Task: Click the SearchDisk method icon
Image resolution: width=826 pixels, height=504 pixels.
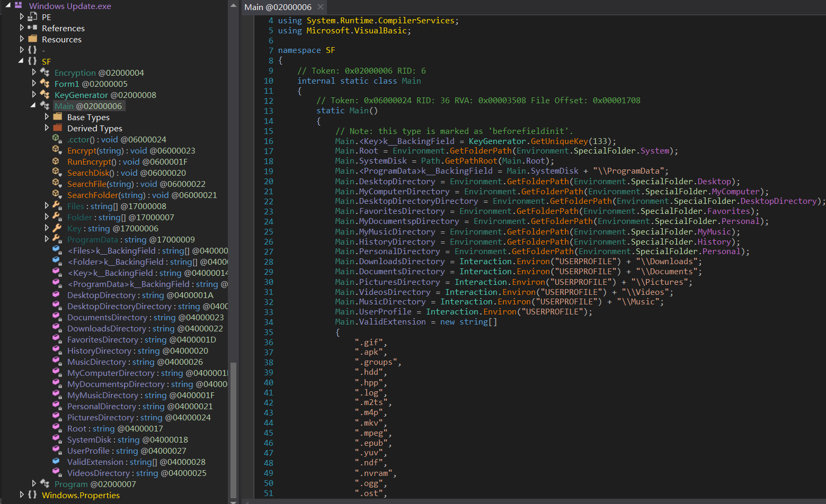Action: click(57, 172)
